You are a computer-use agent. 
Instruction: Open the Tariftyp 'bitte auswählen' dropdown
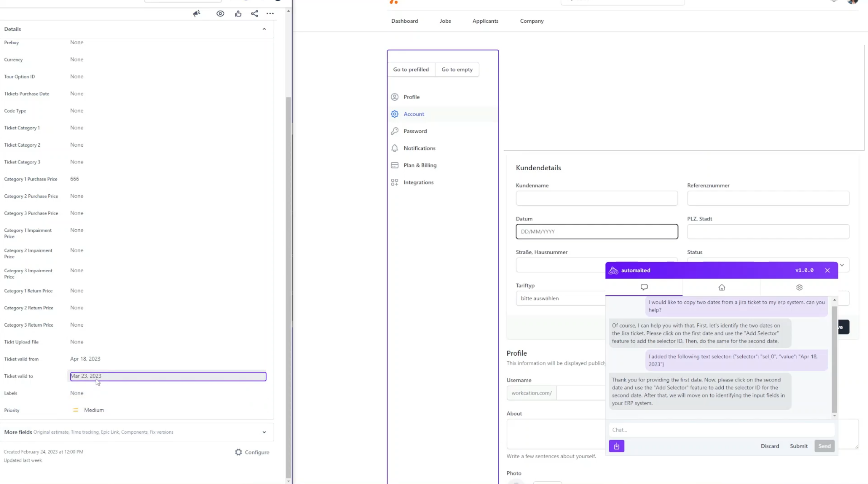point(560,298)
